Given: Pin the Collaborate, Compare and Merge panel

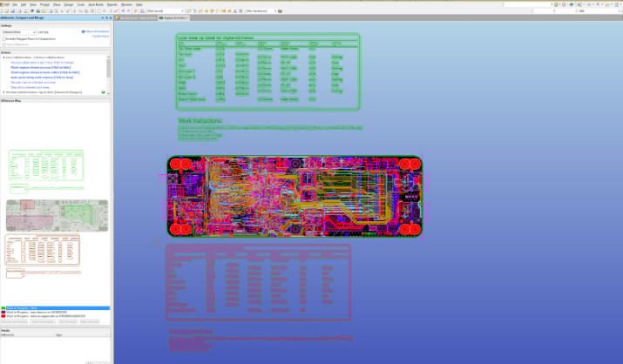Looking at the screenshot, I should [x=106, y=18].
